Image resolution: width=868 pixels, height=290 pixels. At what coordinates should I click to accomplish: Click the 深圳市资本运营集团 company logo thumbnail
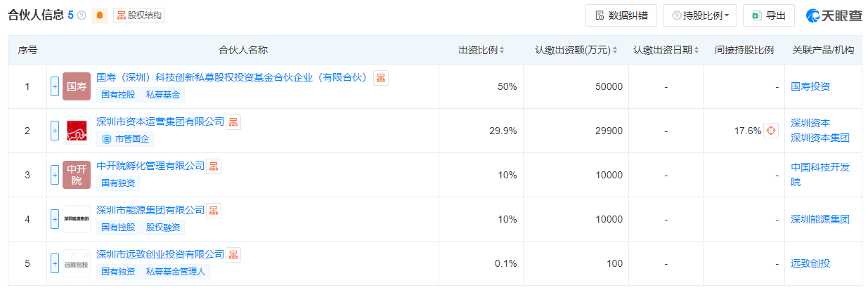coord(76,131)
